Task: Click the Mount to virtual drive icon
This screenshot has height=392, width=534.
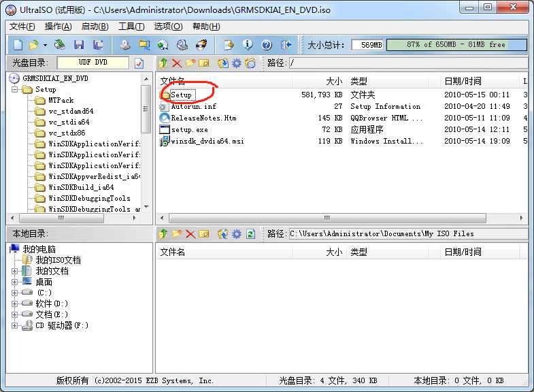Action: pyautogui.click(x=182, y=45)
